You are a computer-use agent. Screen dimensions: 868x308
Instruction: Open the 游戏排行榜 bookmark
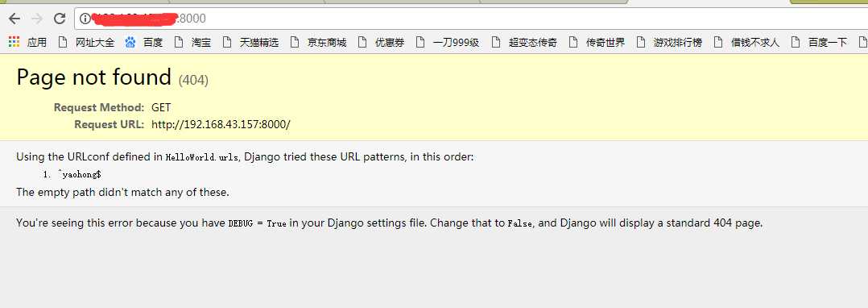(669, 42)
